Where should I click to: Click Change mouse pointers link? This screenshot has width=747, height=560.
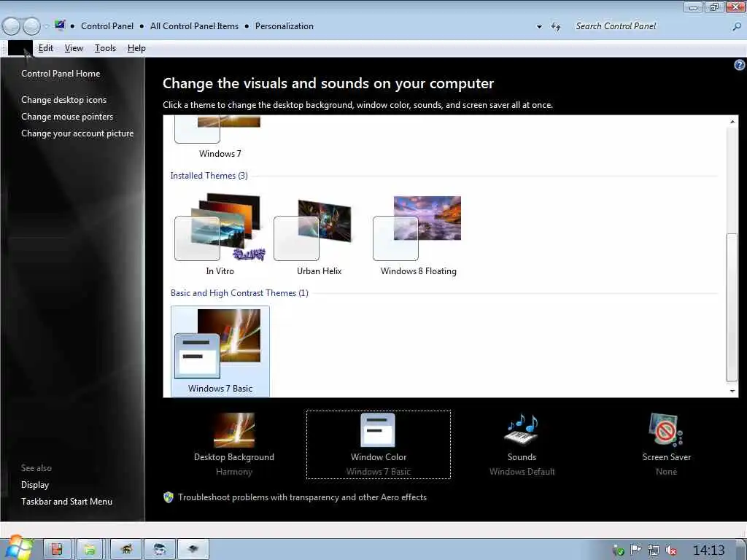(x=67, y=116)
